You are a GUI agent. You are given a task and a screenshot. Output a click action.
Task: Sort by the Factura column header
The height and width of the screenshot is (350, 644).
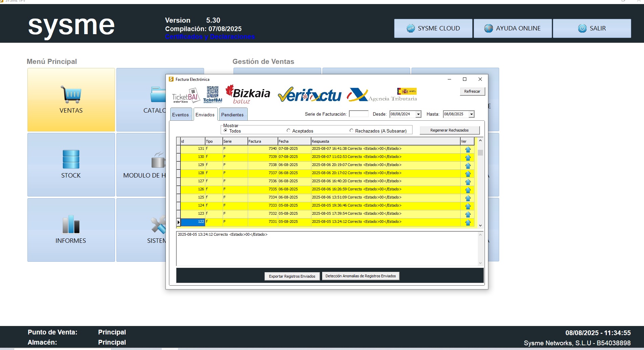[263, 141]
